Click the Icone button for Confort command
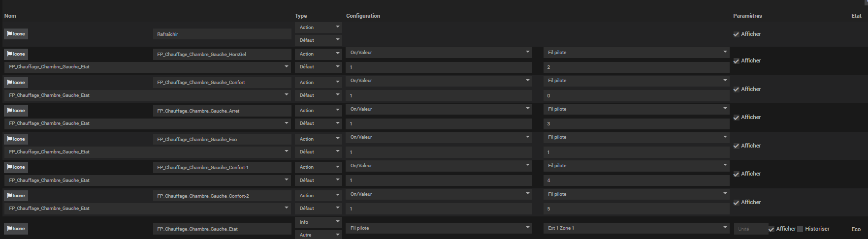The width and height of the screenshot is (868, 239). 16,83
